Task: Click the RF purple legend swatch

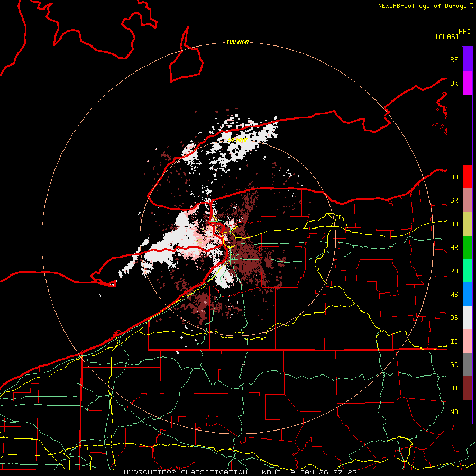Action: (x=467, y=59)
